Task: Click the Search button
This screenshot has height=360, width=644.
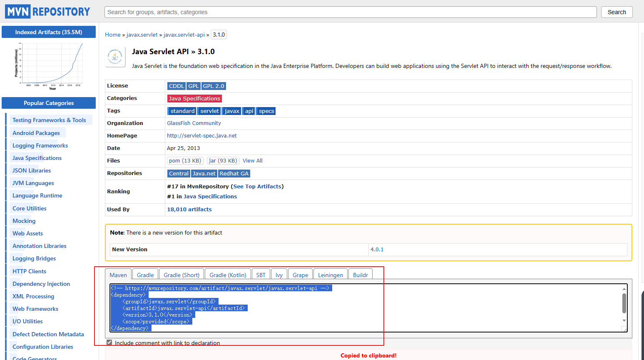Action: click(x=617, y=12)
